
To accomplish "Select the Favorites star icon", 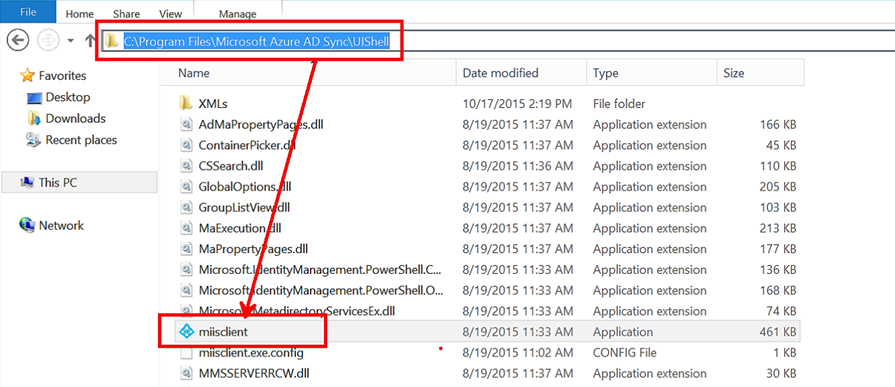I will [27, 75].
